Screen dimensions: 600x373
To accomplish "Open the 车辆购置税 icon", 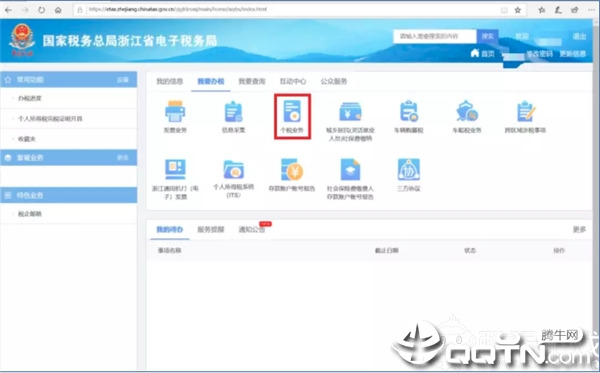I will tap(409, 111).
